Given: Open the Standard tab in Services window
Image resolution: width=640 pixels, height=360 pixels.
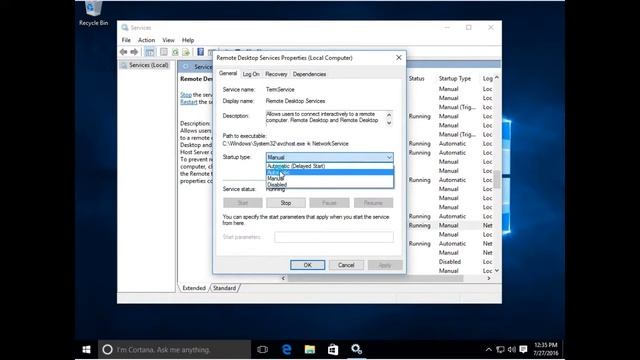Looking at the screenshot, I should [224, 288].
